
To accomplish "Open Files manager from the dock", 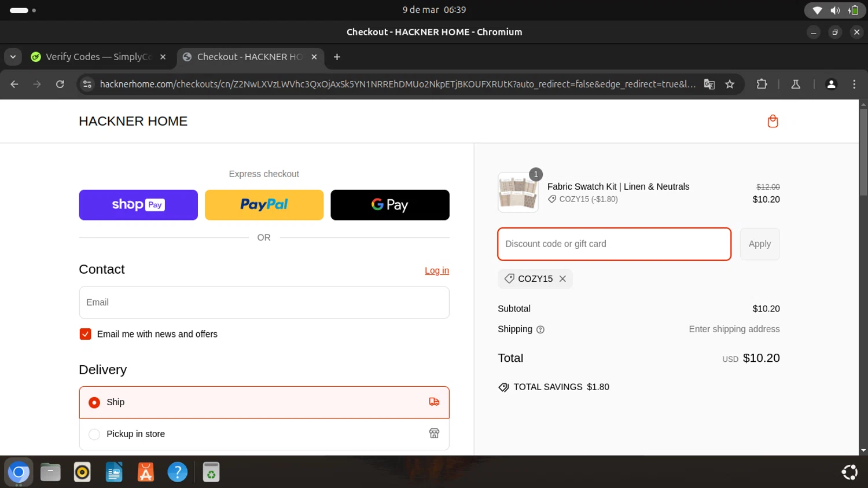I will (x=50, y=472).
